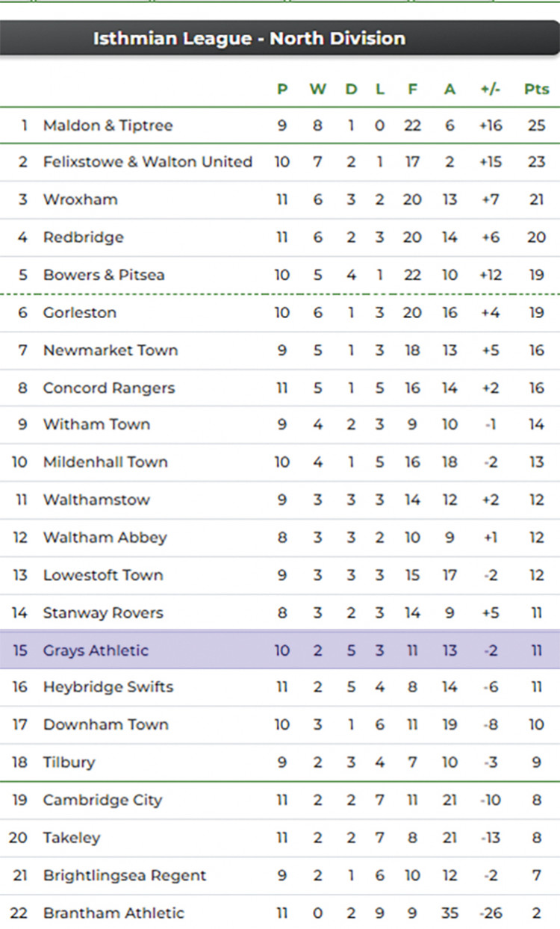The image size is (560, 929).
Task: Open Brantham Athletic team entry
Action: click(x=113, y=913)
